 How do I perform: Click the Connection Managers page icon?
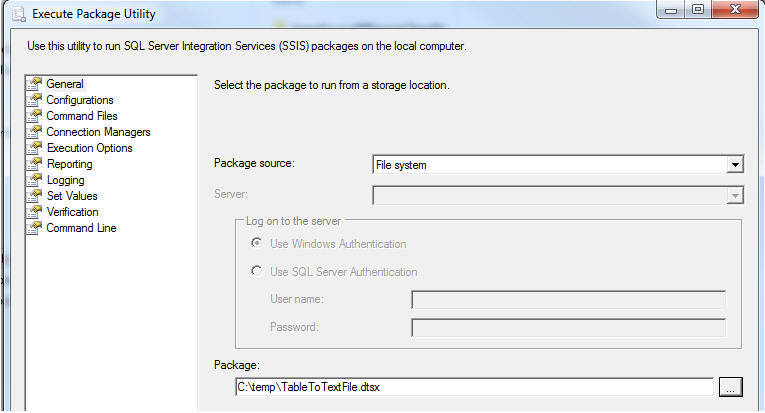[x=35, y=132]
